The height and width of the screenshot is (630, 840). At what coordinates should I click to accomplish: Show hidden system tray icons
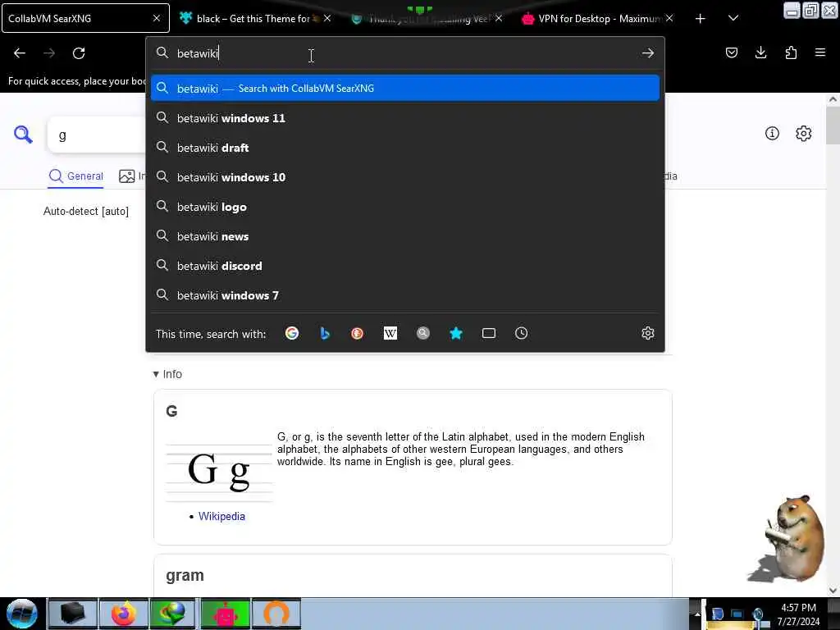(697, 614)
